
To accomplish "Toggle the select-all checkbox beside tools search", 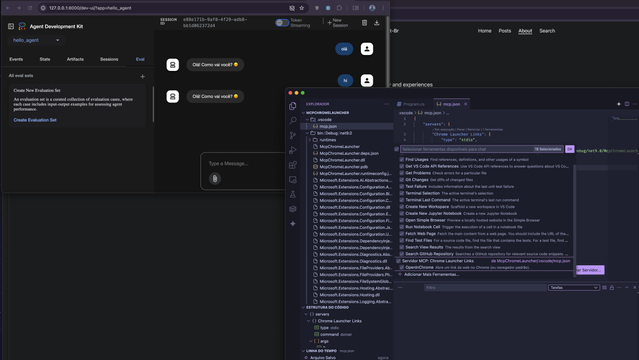I will [x=397, y=149].
